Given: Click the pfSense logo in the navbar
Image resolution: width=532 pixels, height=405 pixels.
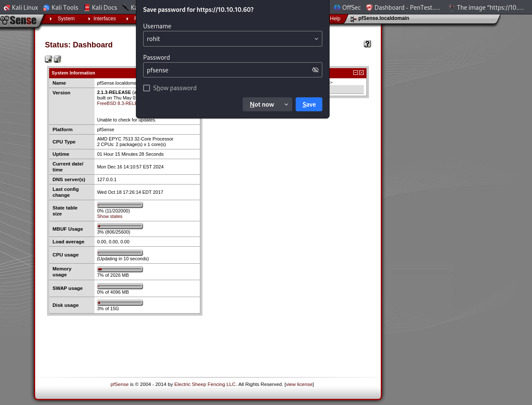Looking at the screenshot, I should (x=19, y=20).
